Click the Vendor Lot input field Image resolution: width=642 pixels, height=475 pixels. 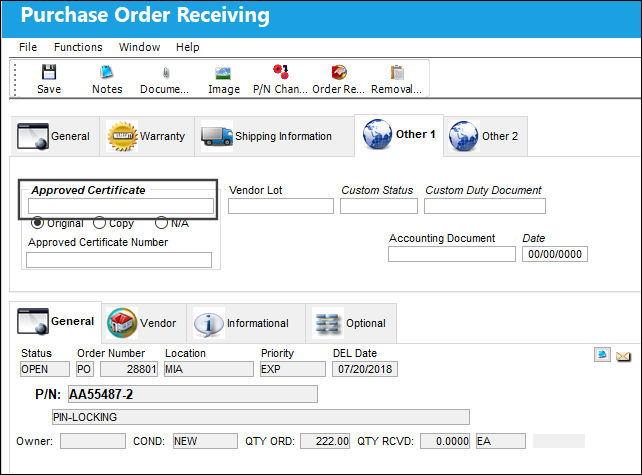click(x=281, y=206)
